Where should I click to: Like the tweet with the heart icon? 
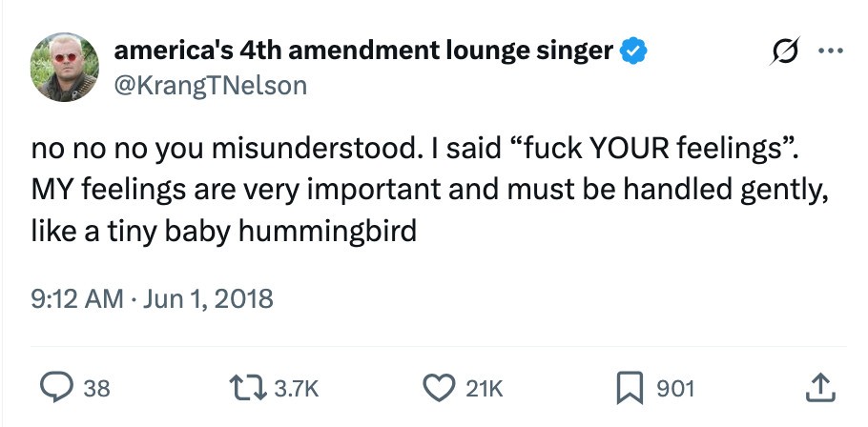point(441,387)
